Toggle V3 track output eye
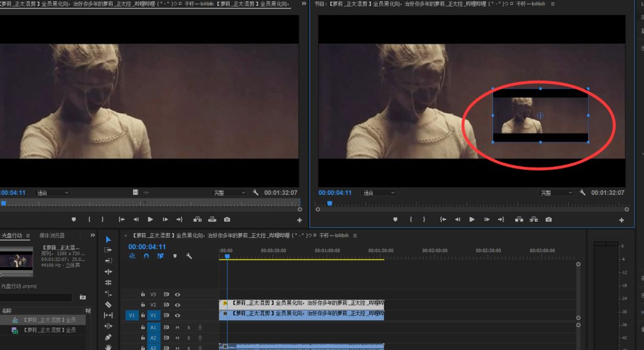Image resolution: width=644 pixels, height=350 pixels. [178, 295]
